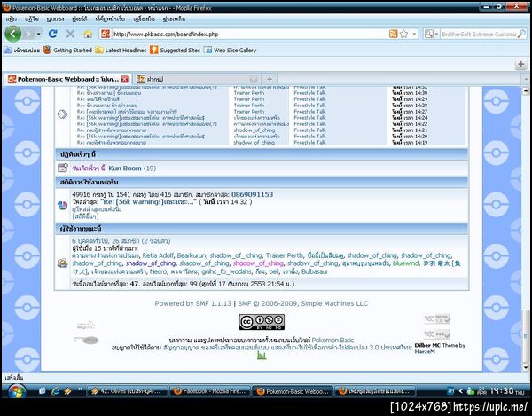Viewport: 532px width, 416px height.
Task: Open the first menu in the menu bar
Action: (12, 19)
